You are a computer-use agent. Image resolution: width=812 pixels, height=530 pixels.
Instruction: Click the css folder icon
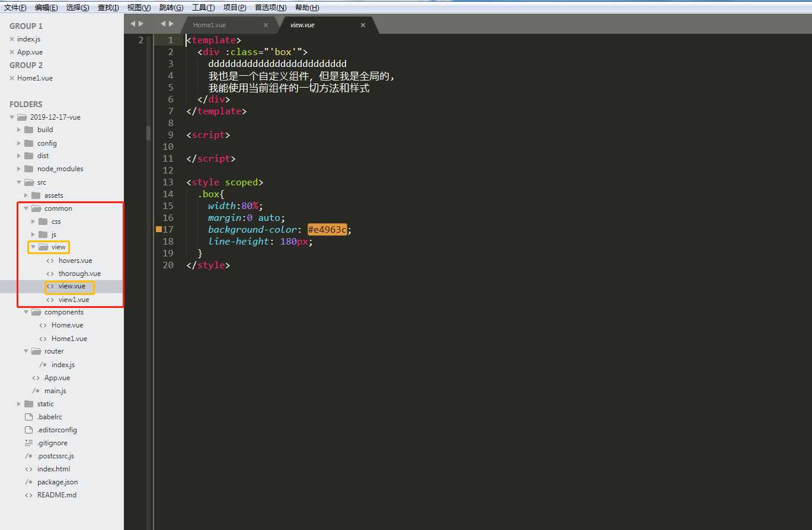click(43, 221)
